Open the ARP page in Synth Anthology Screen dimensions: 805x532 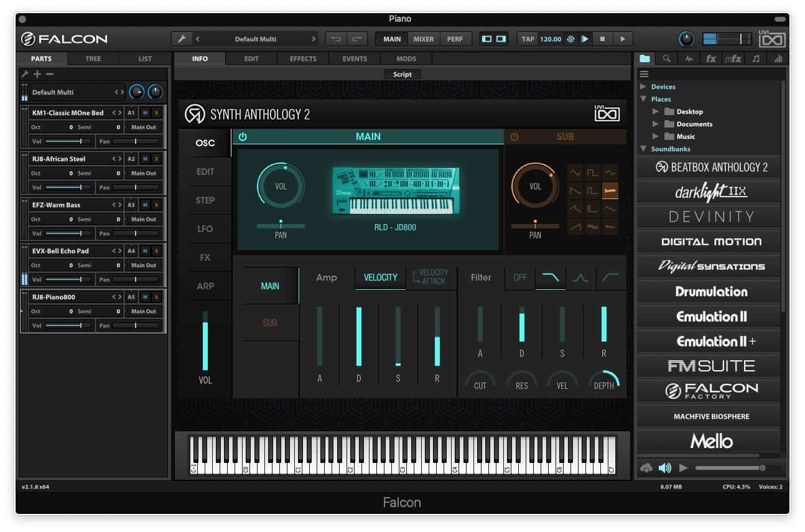click(205, 286)
